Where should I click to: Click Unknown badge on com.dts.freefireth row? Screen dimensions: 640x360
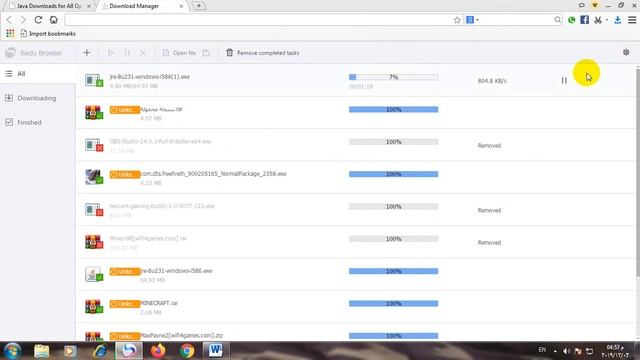tap(125, 174)
